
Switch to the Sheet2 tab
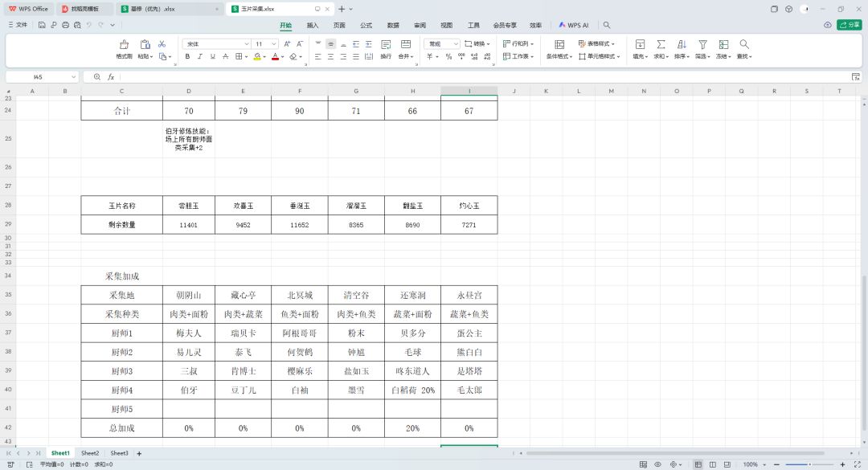point(90,453)
